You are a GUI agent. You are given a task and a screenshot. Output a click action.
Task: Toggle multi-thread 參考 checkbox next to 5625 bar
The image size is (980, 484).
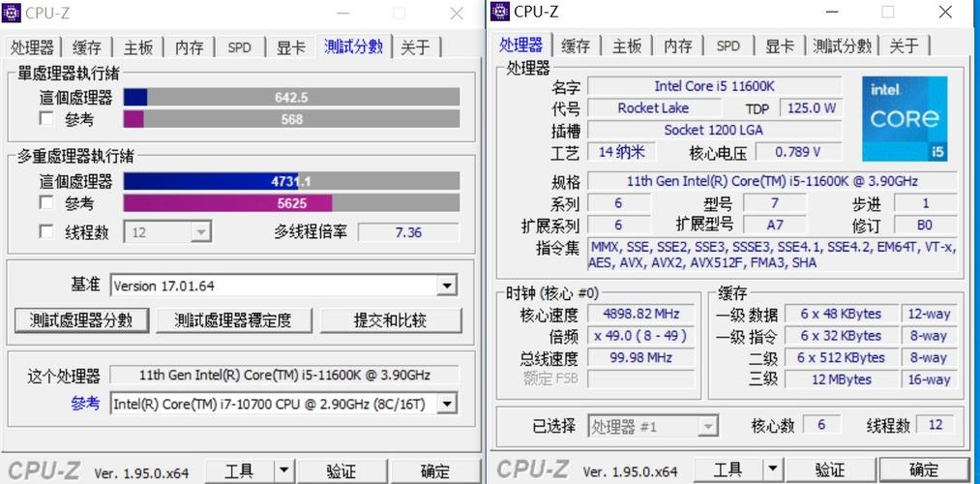pos(46,202)
